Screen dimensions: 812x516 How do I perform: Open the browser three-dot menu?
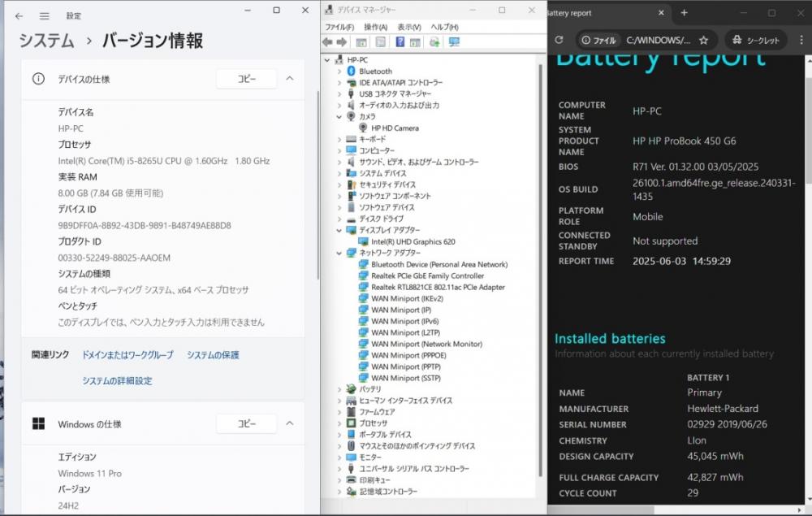pos(801,40)
